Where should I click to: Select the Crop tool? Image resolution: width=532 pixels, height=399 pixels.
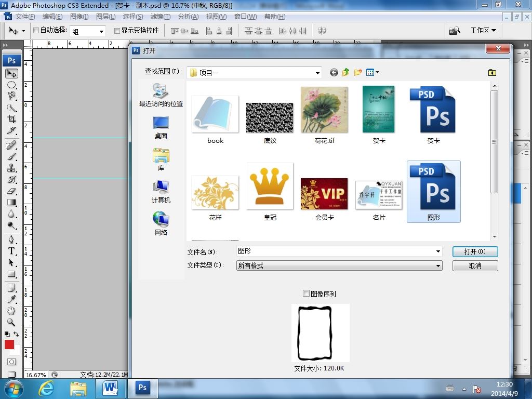coord(11,119)
